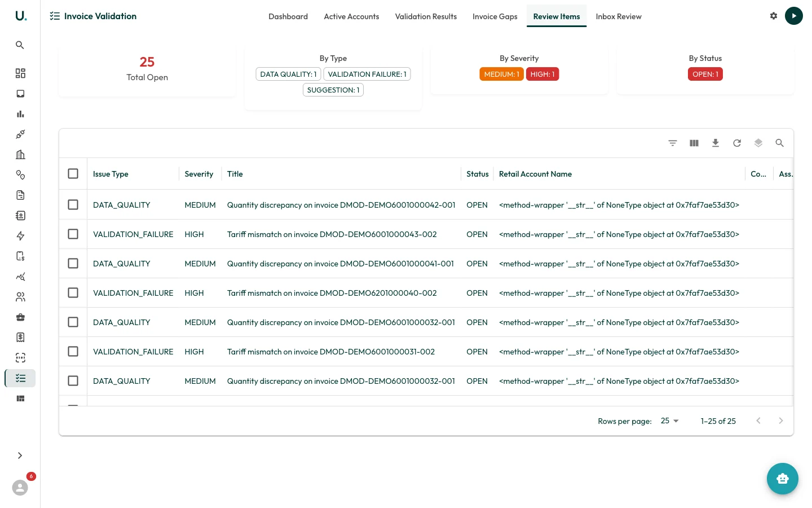Click the Invoice Validation page title
Viewport: 812px width, 508px height.
click(100, 16)
